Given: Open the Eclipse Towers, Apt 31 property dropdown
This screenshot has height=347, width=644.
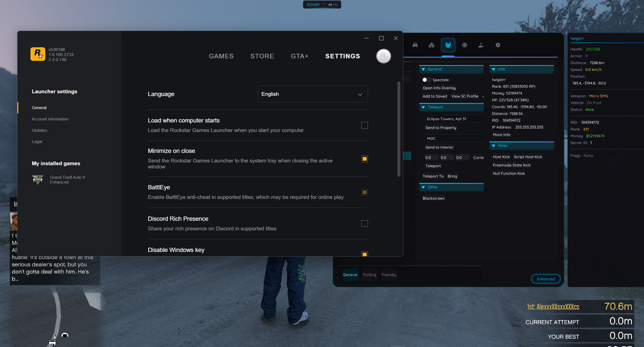Looking at the screenshot, I should point(453,119).
